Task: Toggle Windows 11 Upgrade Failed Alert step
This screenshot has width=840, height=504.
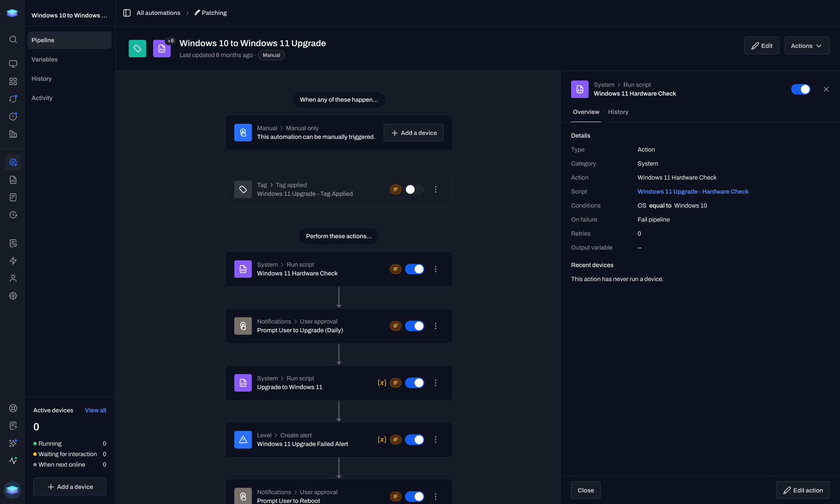Action: (x=415, y=440)
